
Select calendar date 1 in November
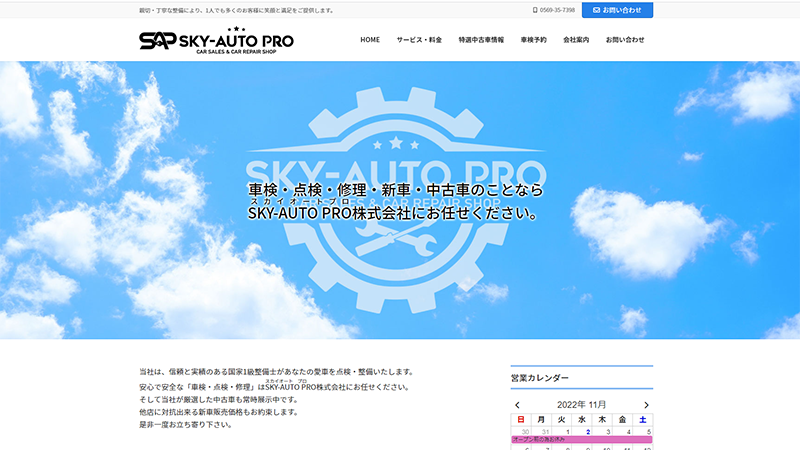[x=567, y=432]
